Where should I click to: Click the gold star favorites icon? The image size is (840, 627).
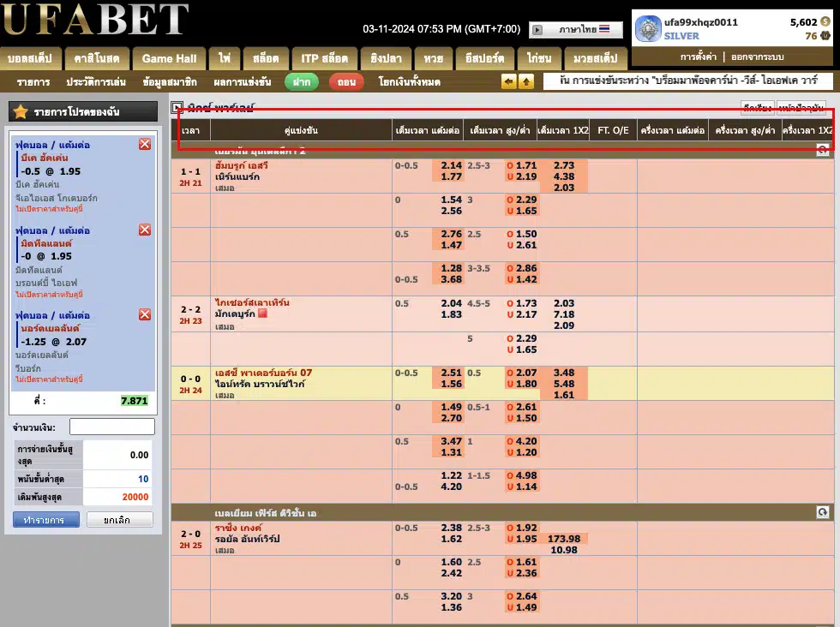click(21, 112)
